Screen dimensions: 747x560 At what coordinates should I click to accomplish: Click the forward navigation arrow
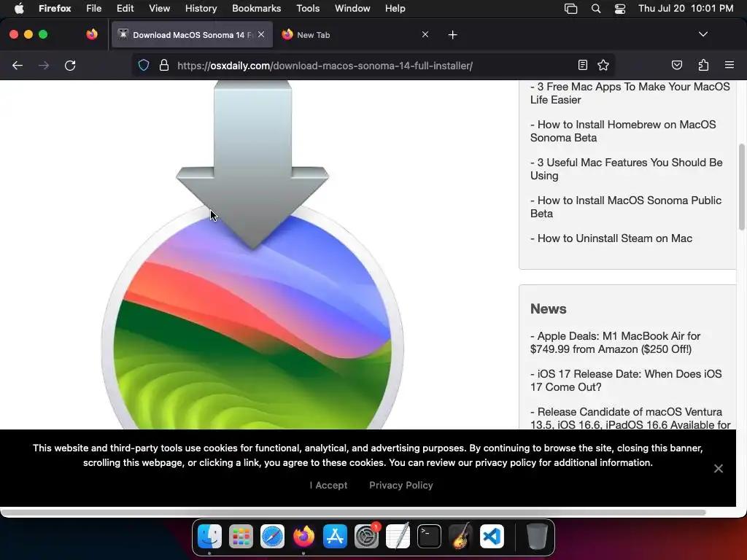point(43,65)
